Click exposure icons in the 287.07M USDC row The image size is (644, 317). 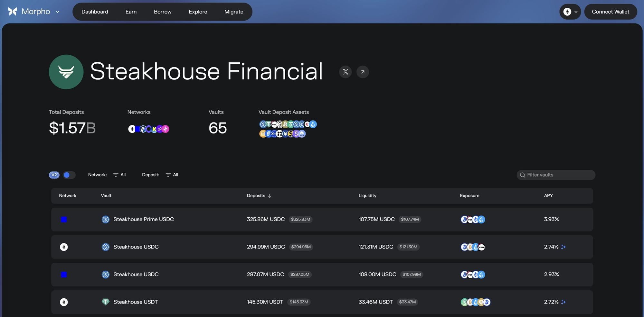pyautogui.click(x=473, y=275)
